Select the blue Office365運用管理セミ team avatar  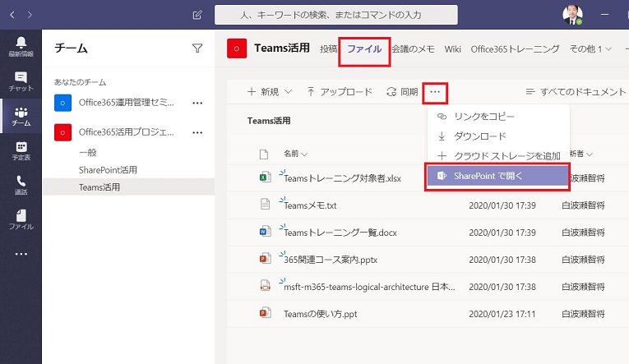[63, 103]
